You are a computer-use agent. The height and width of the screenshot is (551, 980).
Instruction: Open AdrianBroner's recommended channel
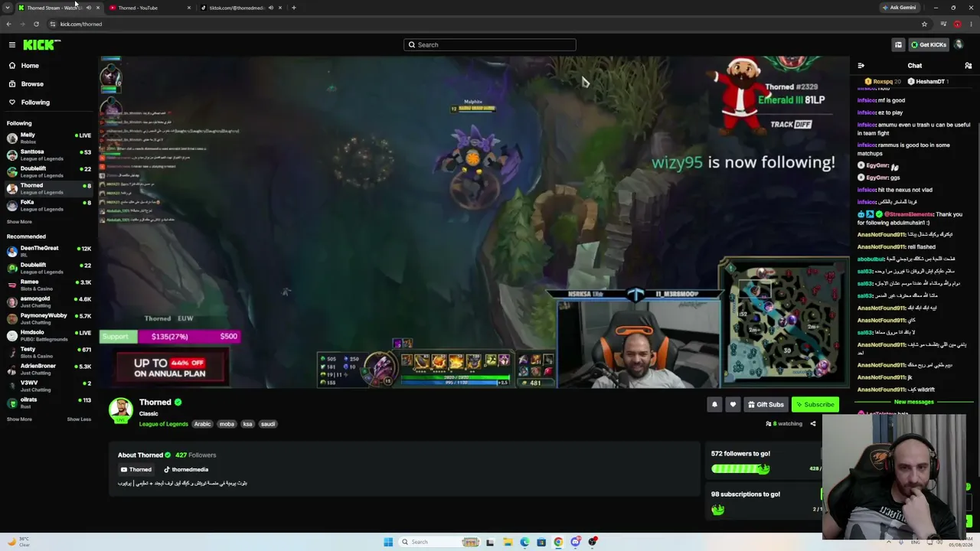click(x=49, y=369)
